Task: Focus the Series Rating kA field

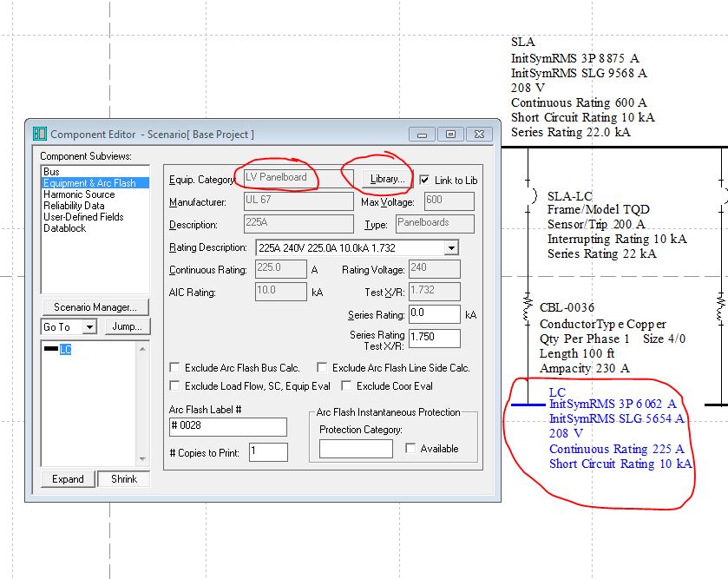Action: click(435, 314)
